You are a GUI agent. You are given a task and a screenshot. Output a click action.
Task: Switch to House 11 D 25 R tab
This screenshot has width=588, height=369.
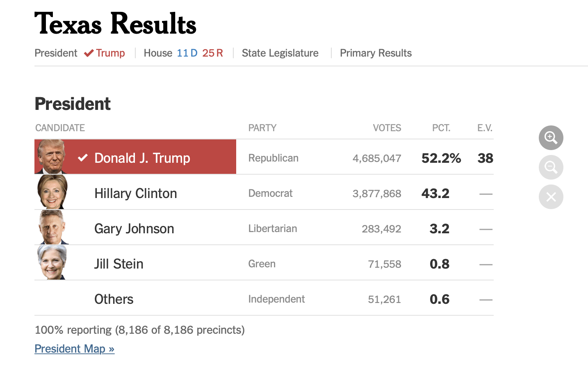pos(183,53)
